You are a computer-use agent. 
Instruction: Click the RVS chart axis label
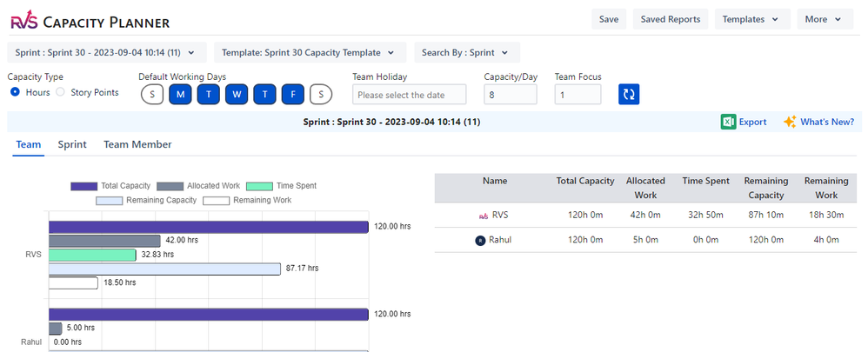(34, 256)
